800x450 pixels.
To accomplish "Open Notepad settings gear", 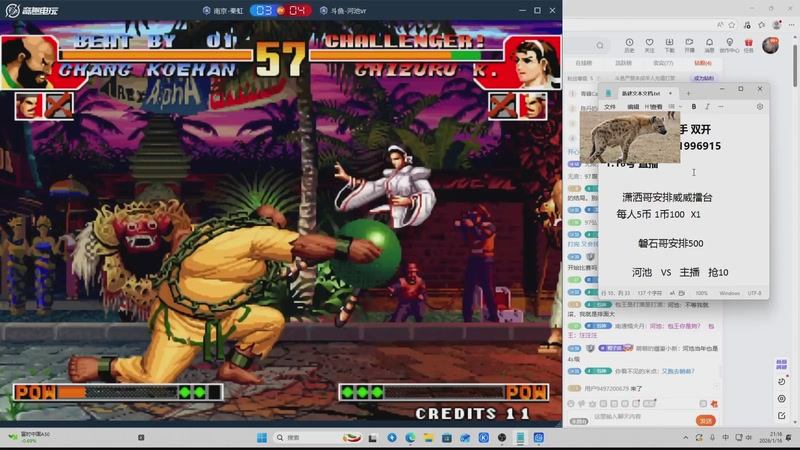I will [x=760, y=107].
